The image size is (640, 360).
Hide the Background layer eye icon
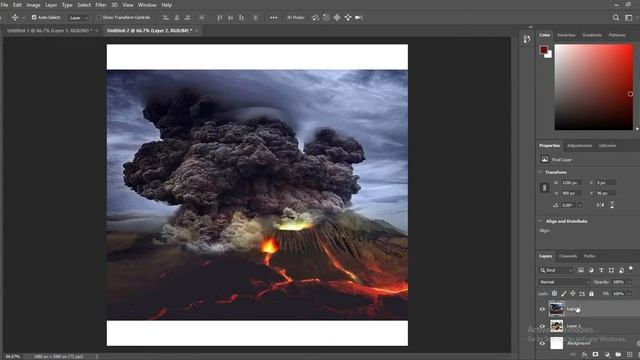click(x=542, y=343)
